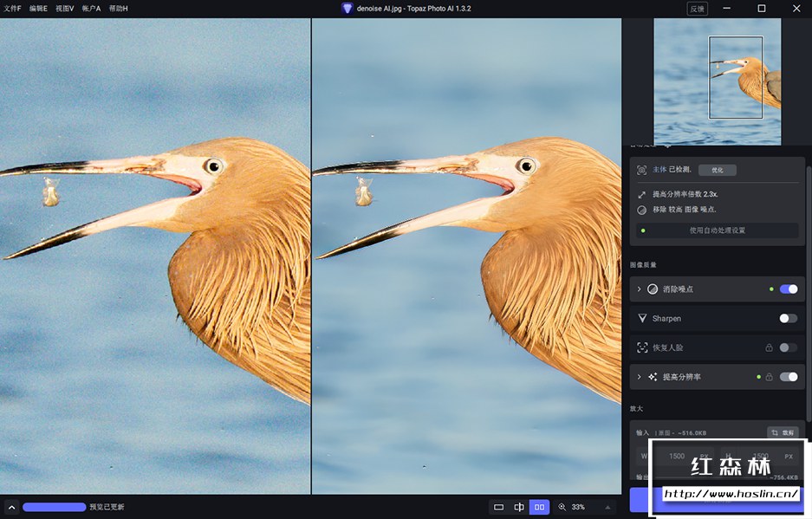812x519 pixels.
Task: Click the 优化 button
Action: pos(717,170)
